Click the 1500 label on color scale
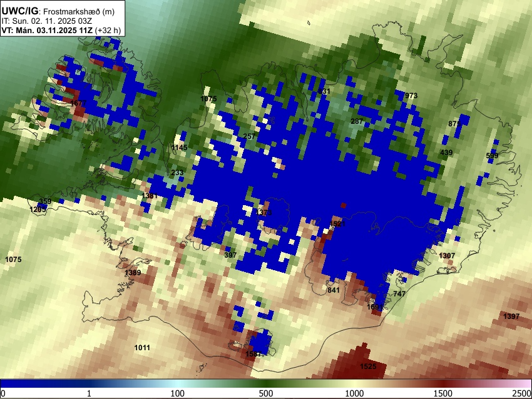The height and width of the screenshot is (399, 532). (443, 393)
